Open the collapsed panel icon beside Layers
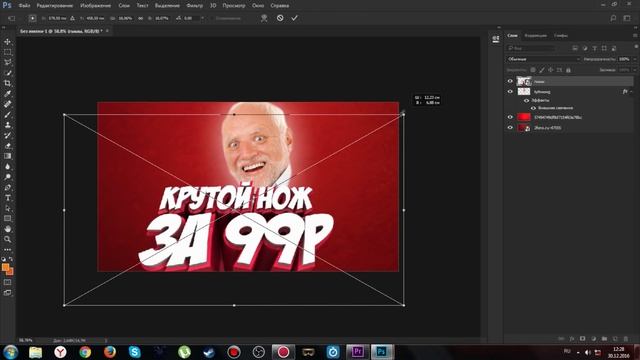 496,39
